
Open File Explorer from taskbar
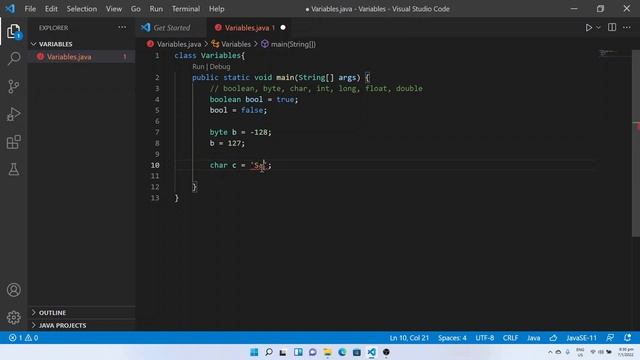327,352
